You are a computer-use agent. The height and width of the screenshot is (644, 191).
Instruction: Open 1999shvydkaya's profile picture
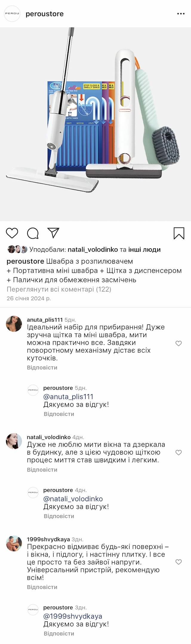coord(14,543)
